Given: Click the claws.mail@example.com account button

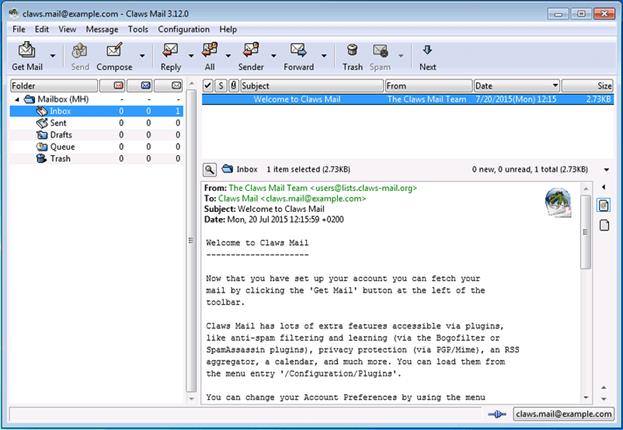Looking at the screenshot, I should click(563, 414).
